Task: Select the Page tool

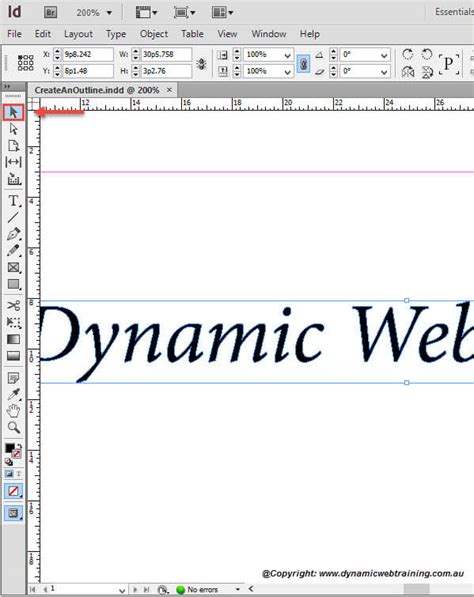Action: click(x=13, y=146)
